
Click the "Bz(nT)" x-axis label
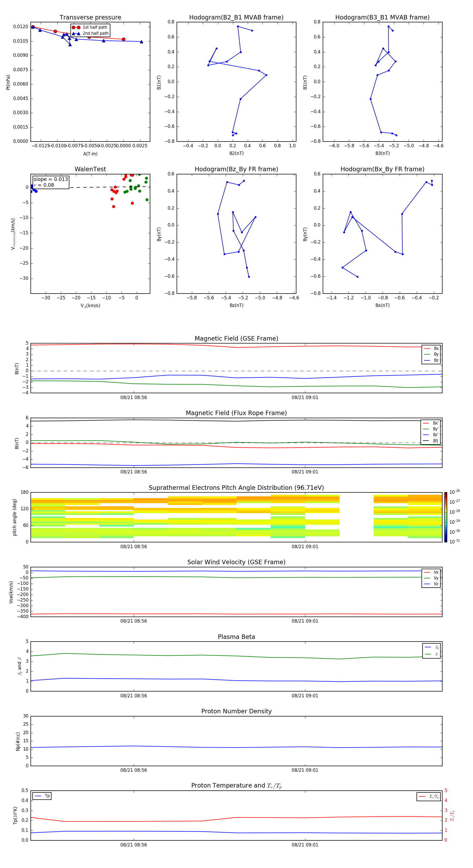tap(236, 305)
